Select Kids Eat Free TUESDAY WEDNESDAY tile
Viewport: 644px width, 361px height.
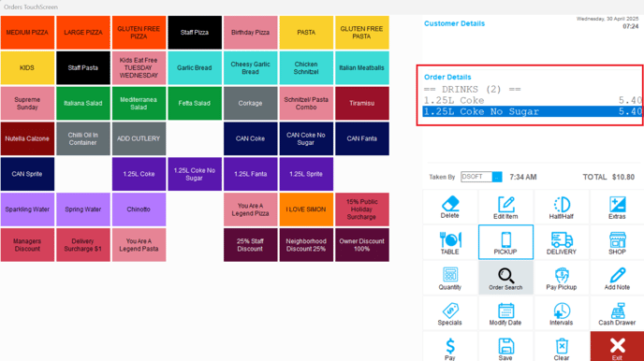click(x=139, y=67)
